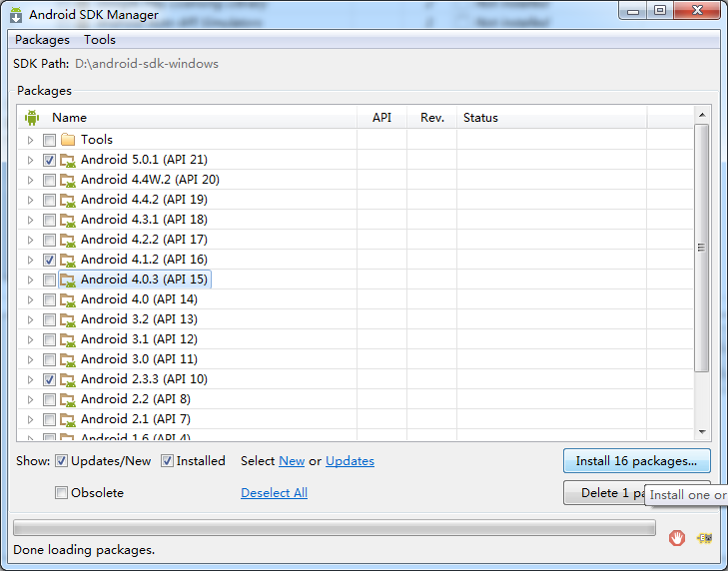Image resolution: width=728 pixels, height=571 pixels.
Task: Click the vertical scrollbar thumb
Action: 701,248
